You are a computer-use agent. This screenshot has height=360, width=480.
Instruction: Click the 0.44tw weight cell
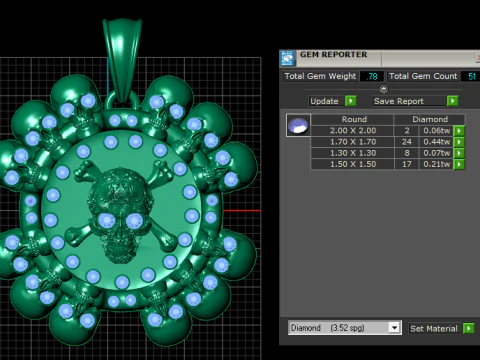pyautogui.click(x=436, y=142)
